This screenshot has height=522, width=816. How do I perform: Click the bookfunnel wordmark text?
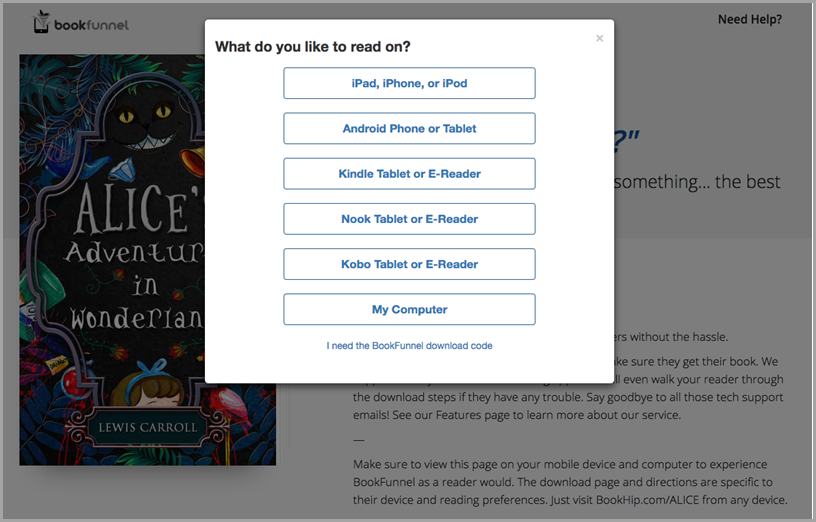(x=91, y=25)
